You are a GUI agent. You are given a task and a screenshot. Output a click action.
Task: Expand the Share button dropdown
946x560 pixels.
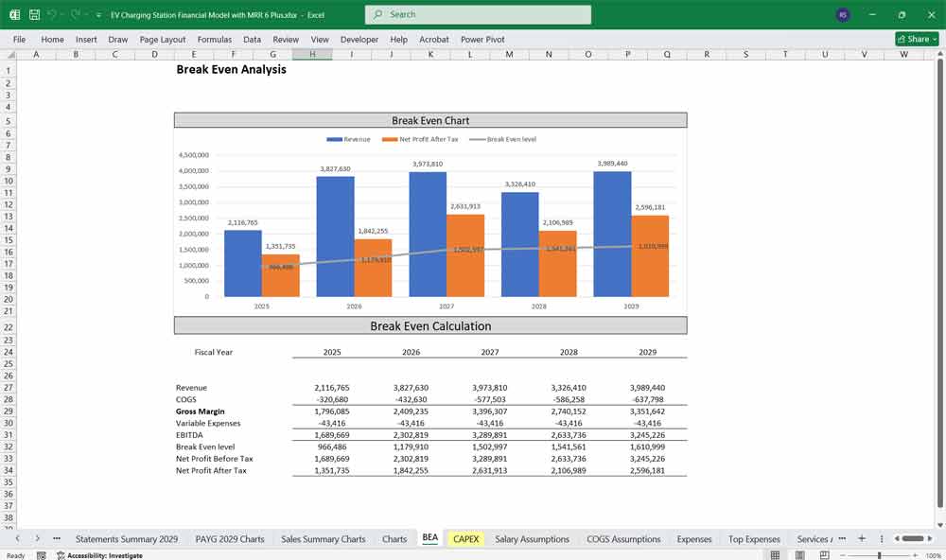pyautogui.click(x=934, y=39)
